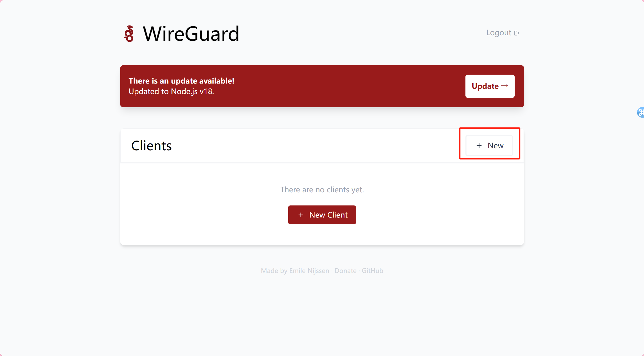This screenshot has width=644, height=356.
Task: Open the GitHub link in the footer
Action: point(372,270)
